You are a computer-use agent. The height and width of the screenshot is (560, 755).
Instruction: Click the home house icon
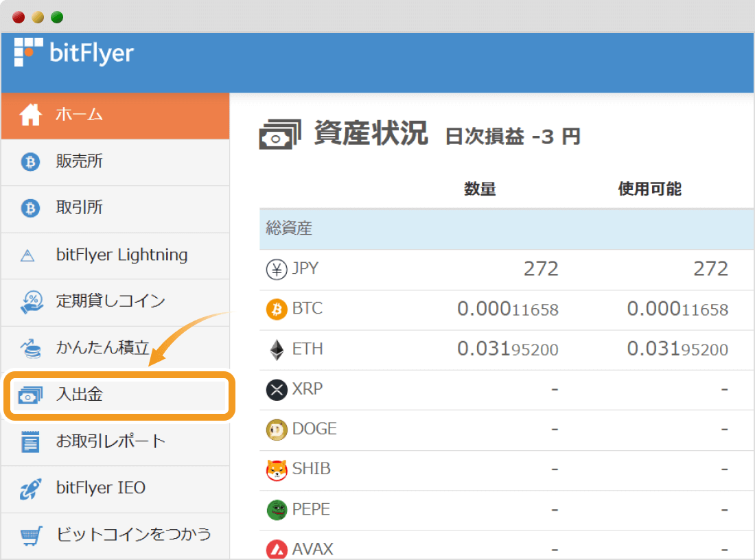pyautogui.click(x=30, y=115)
